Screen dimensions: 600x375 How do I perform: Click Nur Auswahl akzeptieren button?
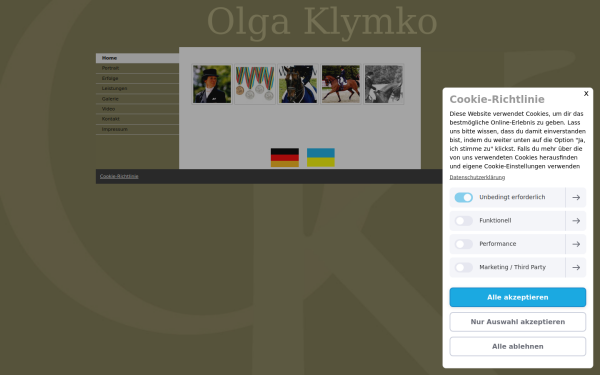(517, 322)
